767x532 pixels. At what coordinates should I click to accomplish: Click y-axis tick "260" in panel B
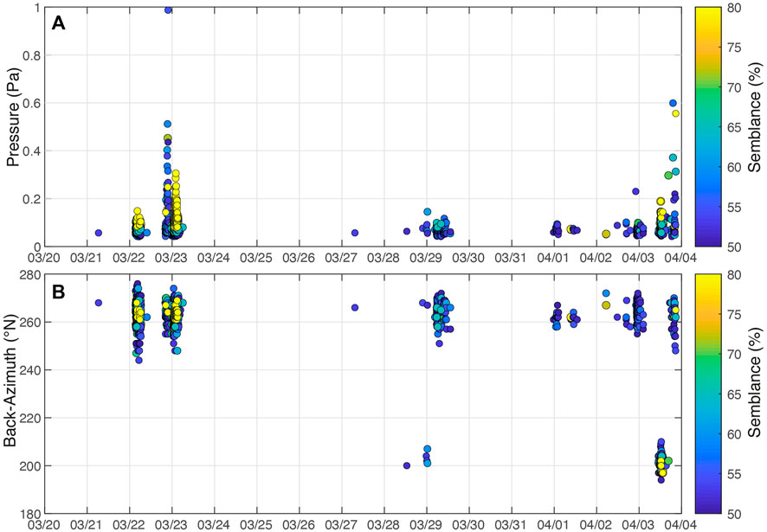pyautogui.click(x=29, y=323)
